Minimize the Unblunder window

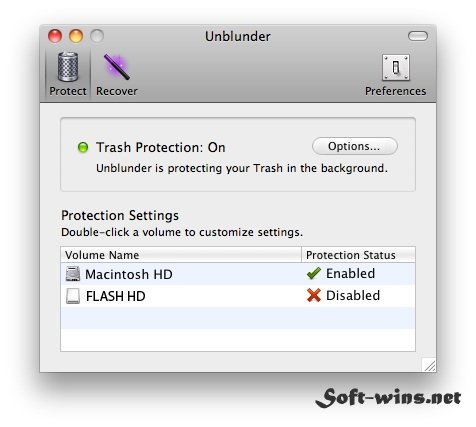pyautogui.click(x=76, y=36)
